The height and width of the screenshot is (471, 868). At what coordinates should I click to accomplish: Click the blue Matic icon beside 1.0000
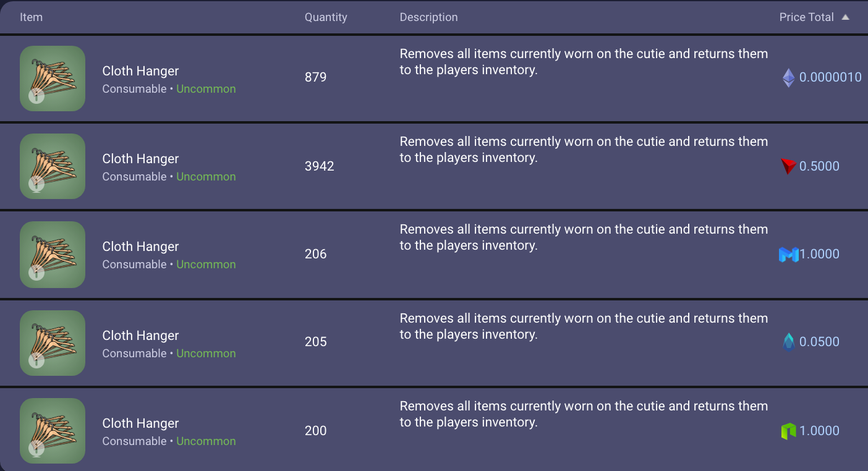point(789,254)
